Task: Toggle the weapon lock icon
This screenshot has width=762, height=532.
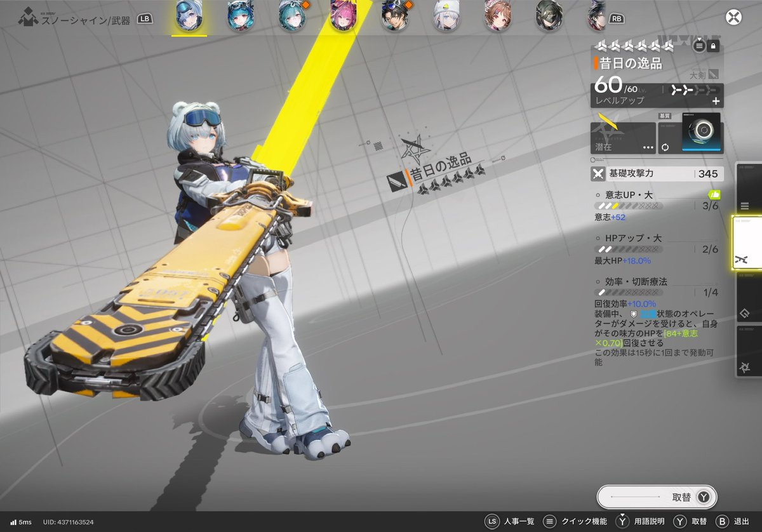Action: [713, 46]
